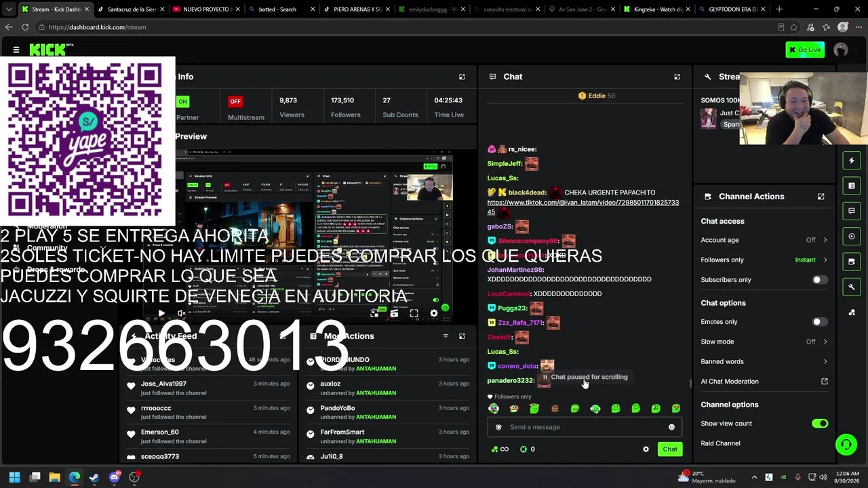Click PandoYoBo entry in Mod Actions
The height and width of the screenshot is (488, 868).
tap(338, 408)
